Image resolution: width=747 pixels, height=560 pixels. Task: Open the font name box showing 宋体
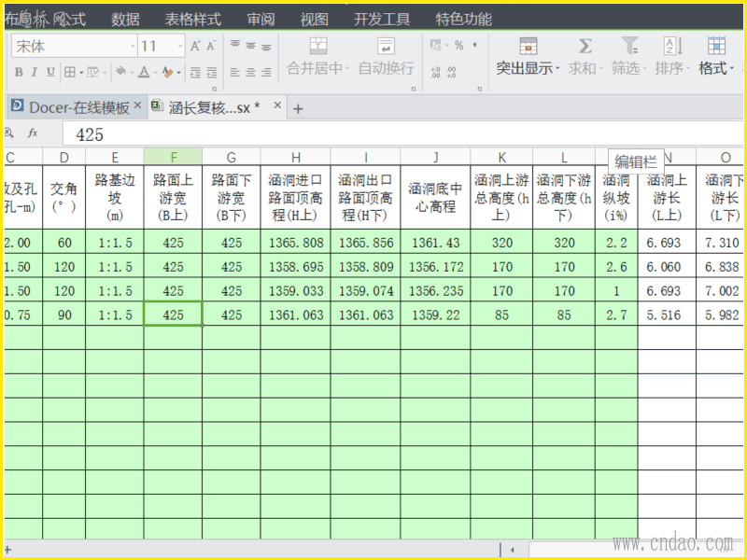(x=75, y=46)
